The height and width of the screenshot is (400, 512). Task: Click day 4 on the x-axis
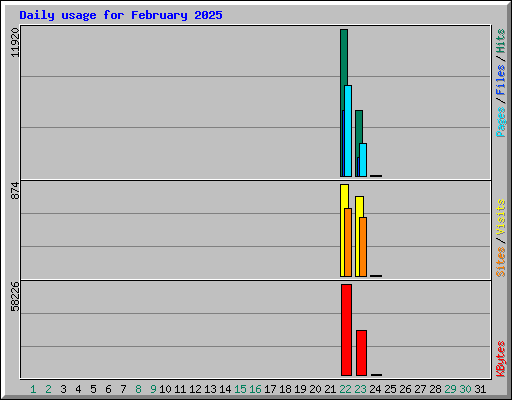(78, 389)
